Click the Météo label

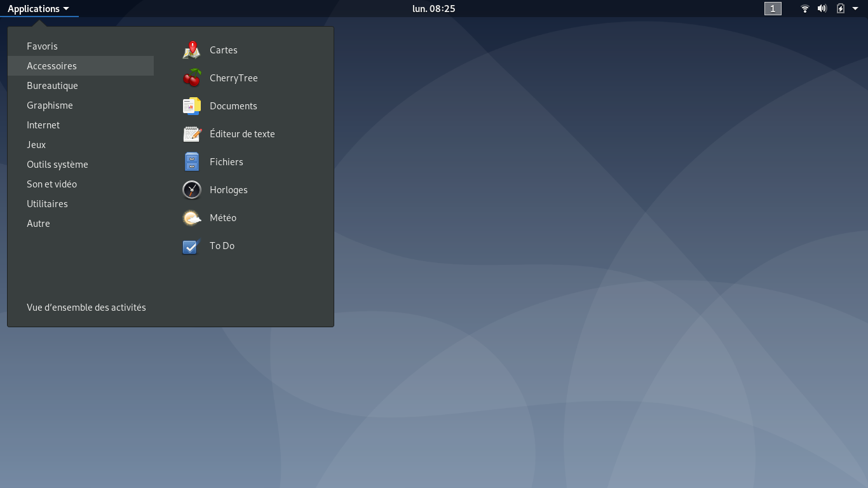pyautogui.click(x=223, y=218)
